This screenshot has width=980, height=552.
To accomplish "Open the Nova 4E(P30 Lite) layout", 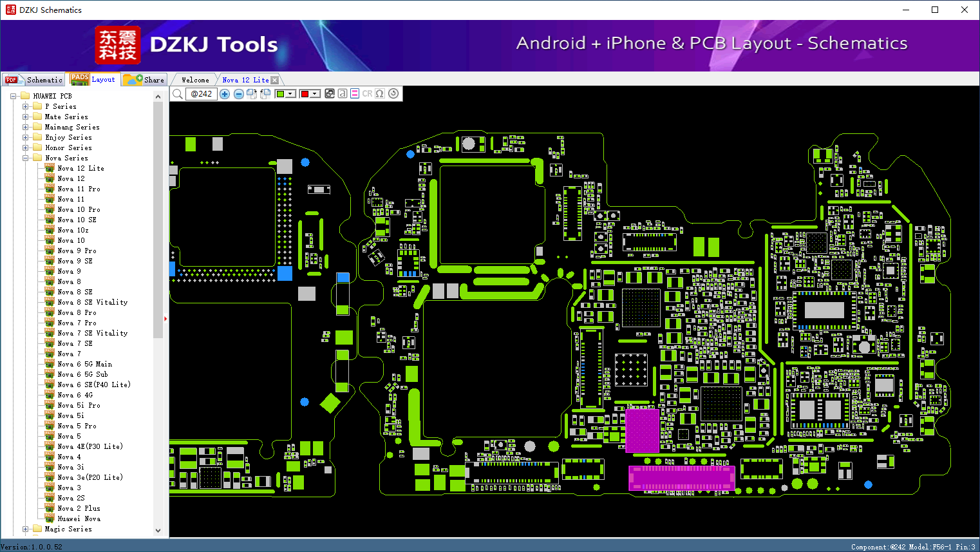I will (x=90, y=446).
